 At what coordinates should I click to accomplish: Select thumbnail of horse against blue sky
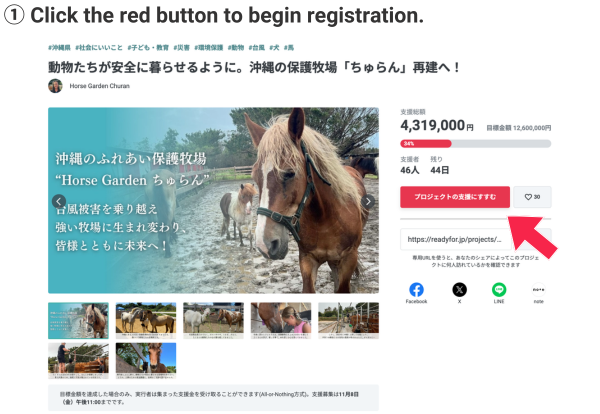(146, 360)
